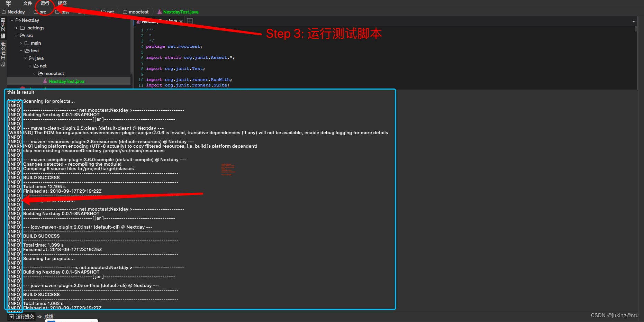
Task: Click the 'Total time: 12.195 s' line
Action: (x=37, y=187)
